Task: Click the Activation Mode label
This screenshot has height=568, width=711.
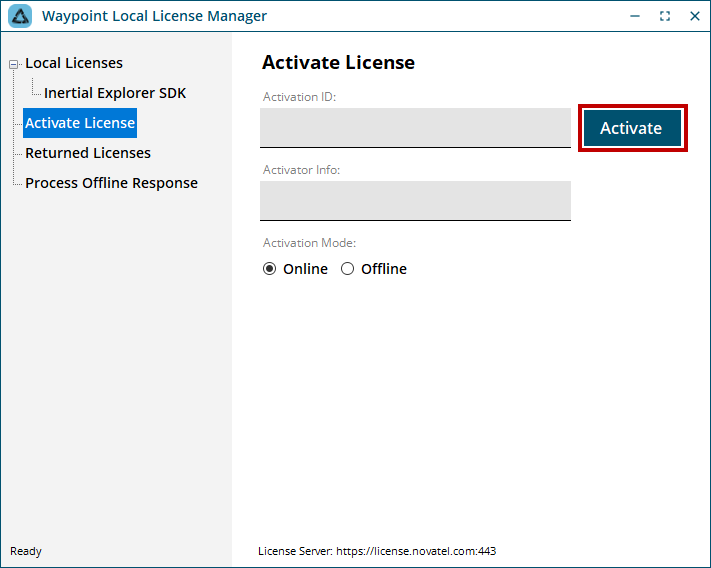Action: [x=309, y=243]
